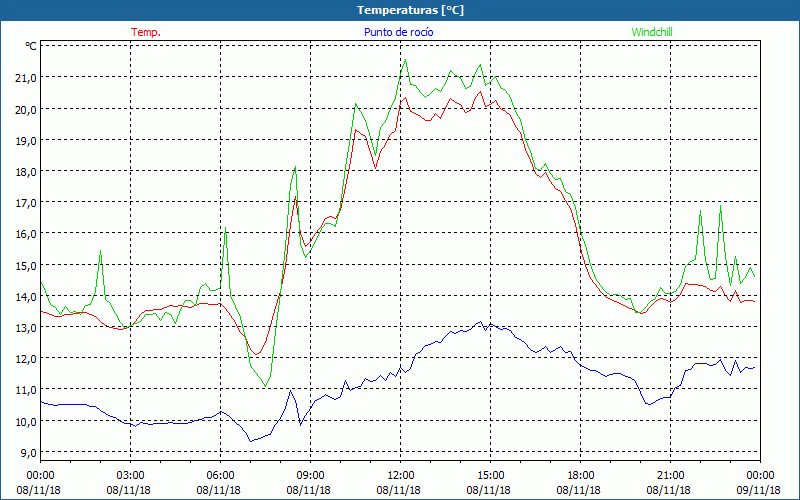Click the 'Temperaturas [°C]' chart title
800x500 pixels.
410,10
